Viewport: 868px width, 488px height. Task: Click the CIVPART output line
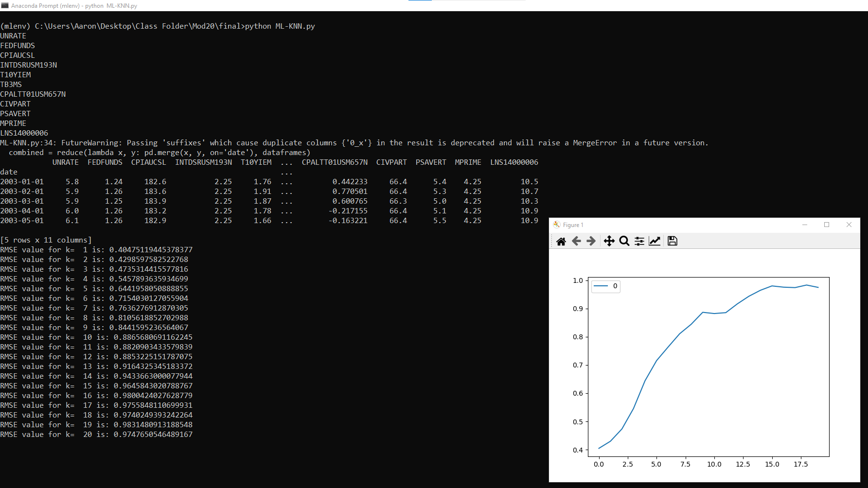(x=16, y=104)
